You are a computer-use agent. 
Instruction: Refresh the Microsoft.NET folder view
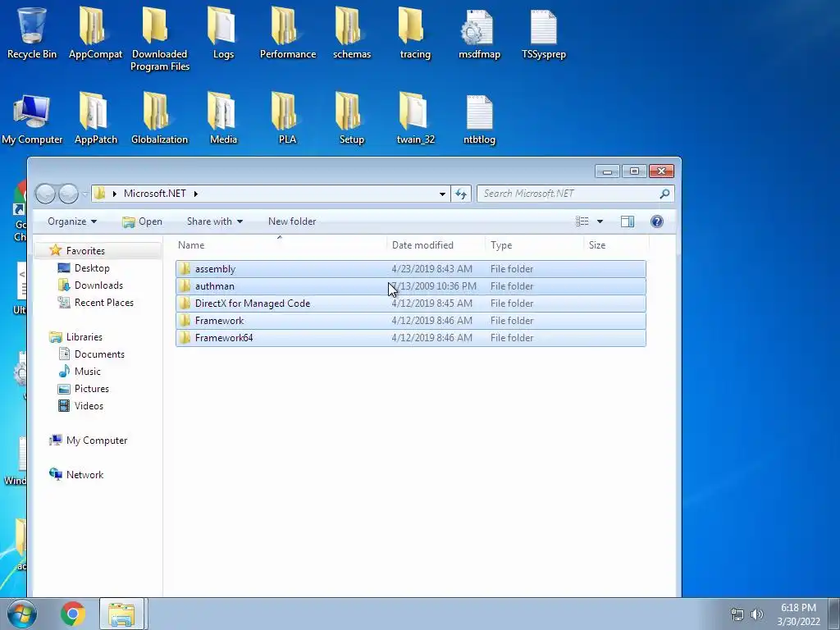pyautogui.click(x=461, y=194)
